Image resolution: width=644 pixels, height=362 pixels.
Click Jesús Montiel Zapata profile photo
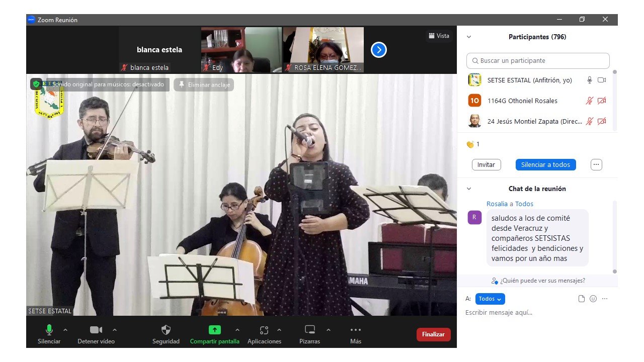point(474,121)
